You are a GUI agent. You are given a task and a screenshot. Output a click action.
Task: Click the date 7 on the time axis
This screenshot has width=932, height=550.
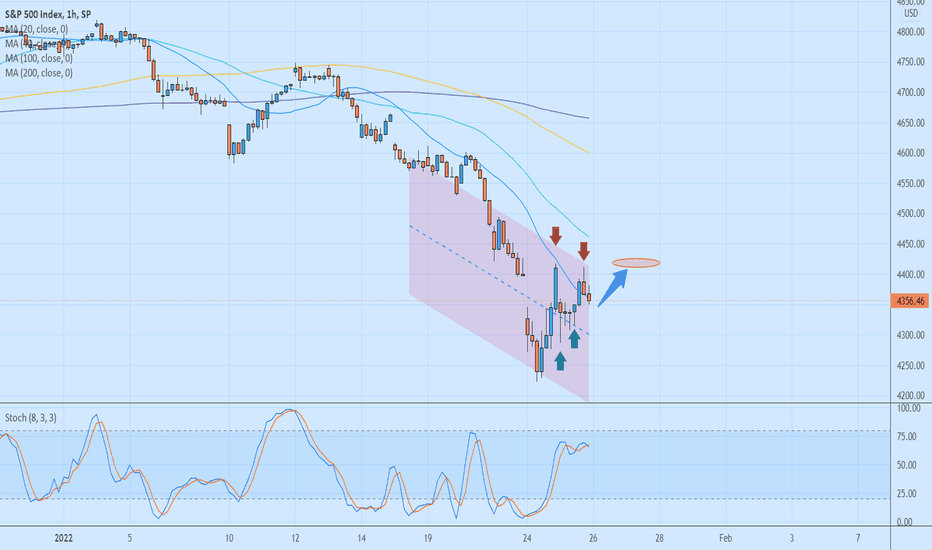858,538
